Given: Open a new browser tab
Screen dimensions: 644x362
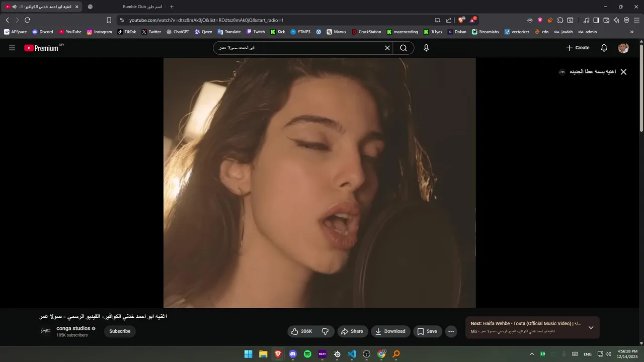Looking at the screenshot, I should click(172, 7).
